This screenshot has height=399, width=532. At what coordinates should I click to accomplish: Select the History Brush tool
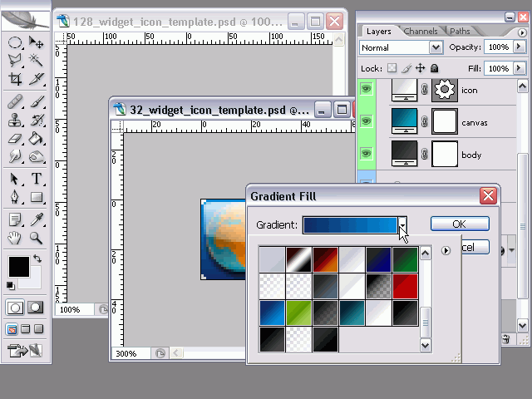36,120
